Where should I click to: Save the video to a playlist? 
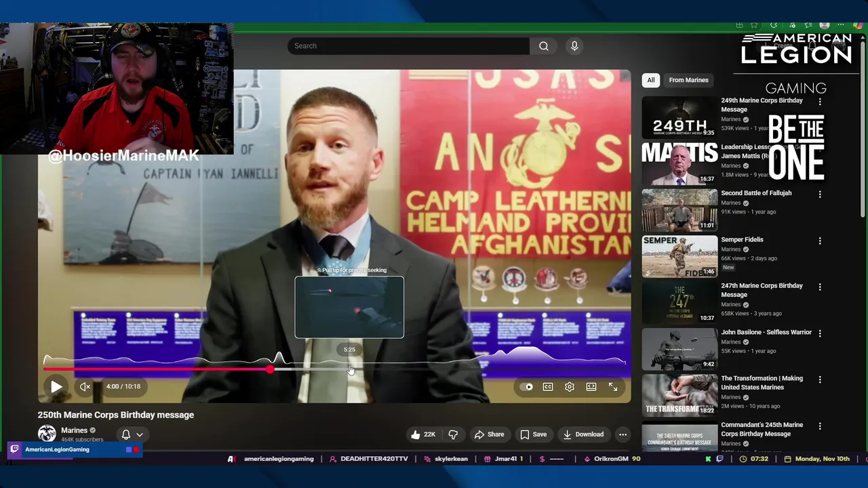533,434
